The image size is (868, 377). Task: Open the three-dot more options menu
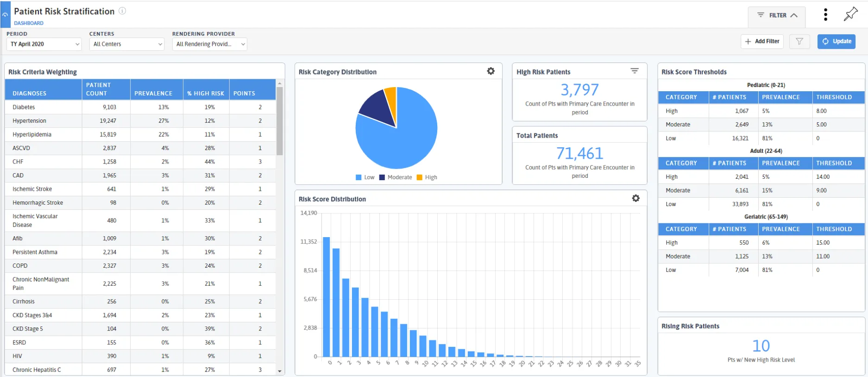[825, 15]
